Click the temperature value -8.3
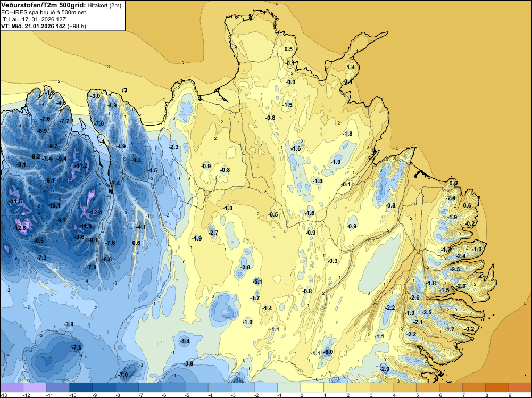 point(136,161)
